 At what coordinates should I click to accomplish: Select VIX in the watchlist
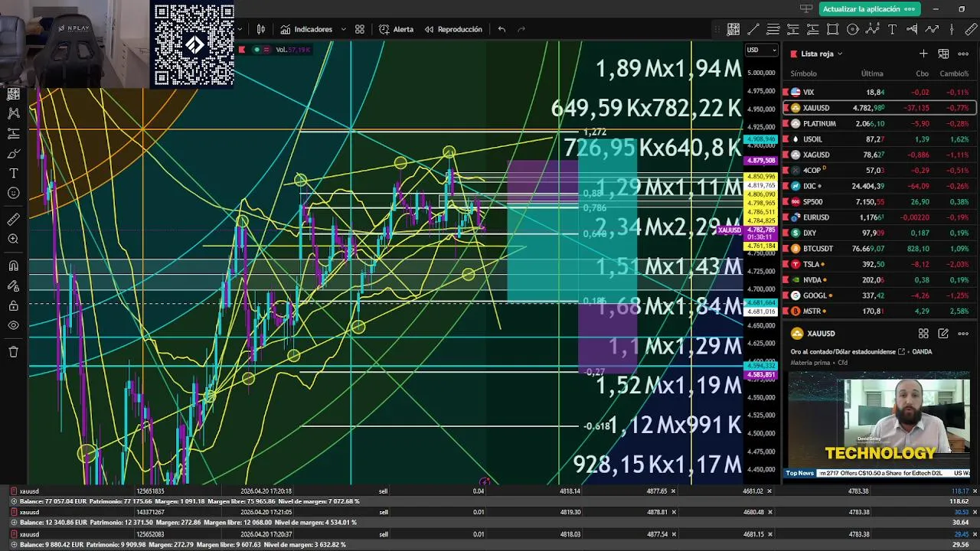[x=880, y=92]
